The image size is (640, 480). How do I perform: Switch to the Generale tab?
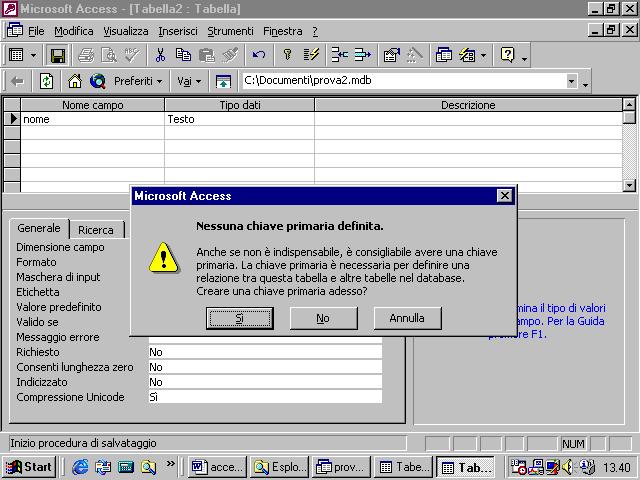(39, 228)
